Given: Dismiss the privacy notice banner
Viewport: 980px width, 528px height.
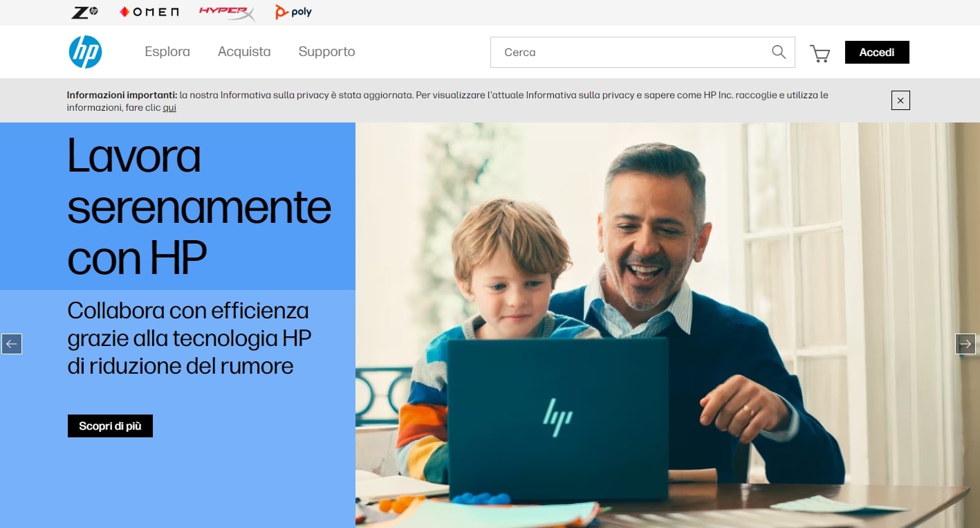Looking at the screenshot, I should coord(900,100).
